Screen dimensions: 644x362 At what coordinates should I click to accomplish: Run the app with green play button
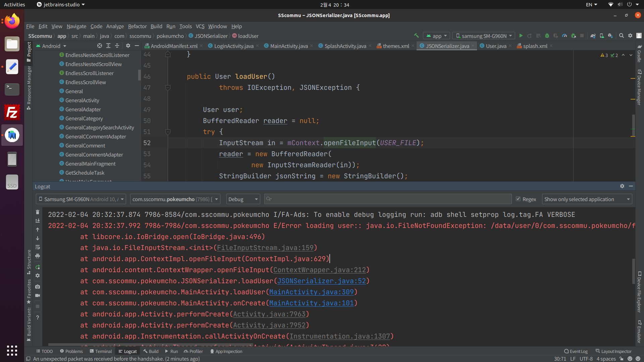(521, 36)
